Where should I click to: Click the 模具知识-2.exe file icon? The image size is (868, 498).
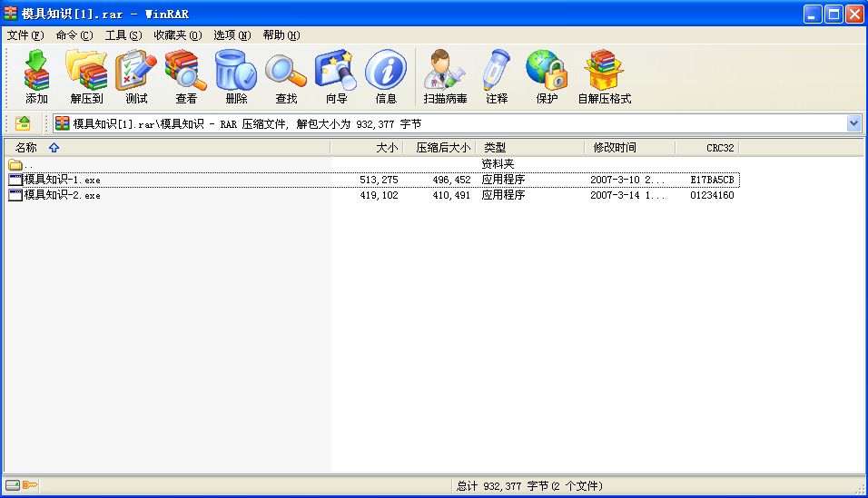coord(15,195)
